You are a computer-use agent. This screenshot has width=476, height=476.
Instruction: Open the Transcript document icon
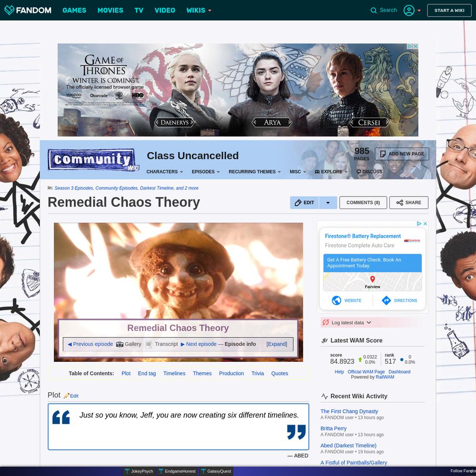coord(149,344)
